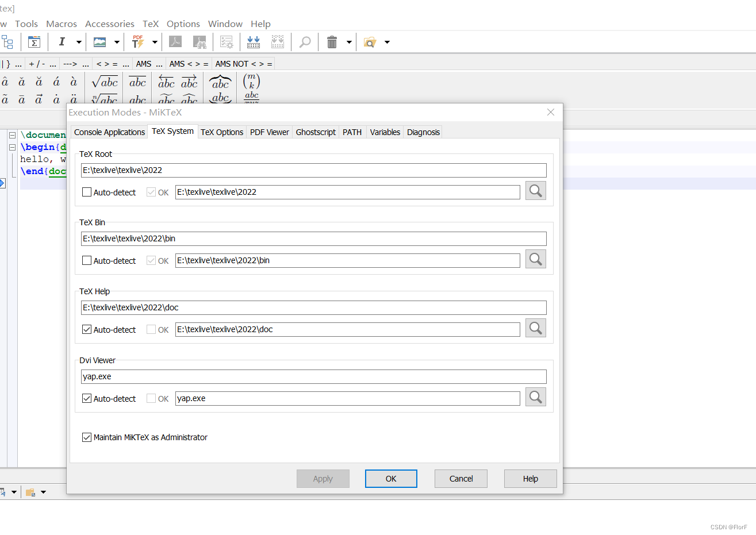Open the Macros menu
The height and width of the screenshot is (535, 756).
point(62,24)
